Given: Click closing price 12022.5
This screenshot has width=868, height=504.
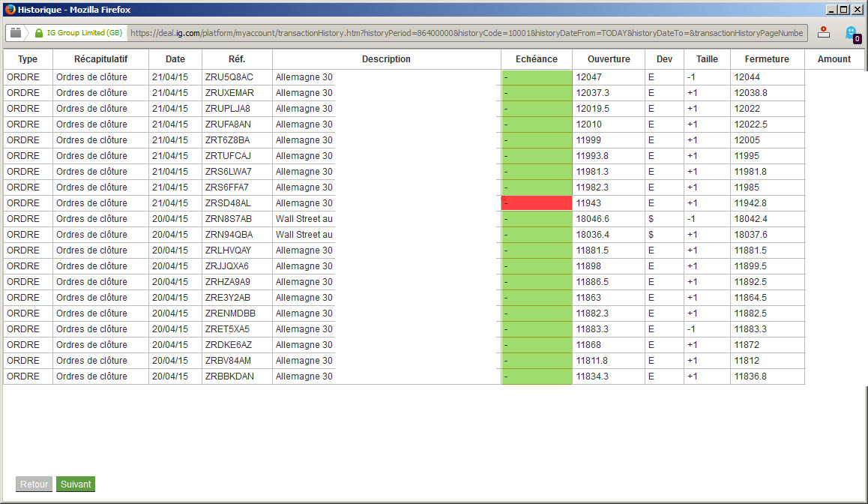Looking at the screenshot, I should click(x=750, y=124).
